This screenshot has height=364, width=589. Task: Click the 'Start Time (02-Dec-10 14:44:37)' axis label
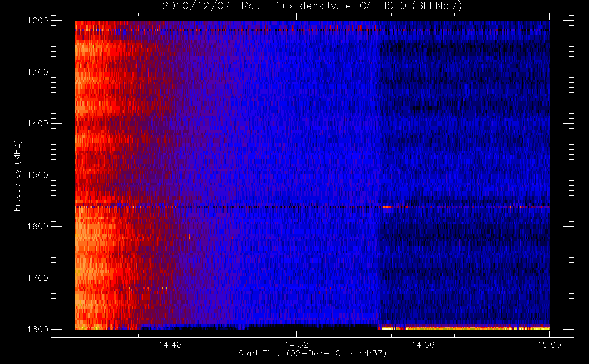point(312,353)
